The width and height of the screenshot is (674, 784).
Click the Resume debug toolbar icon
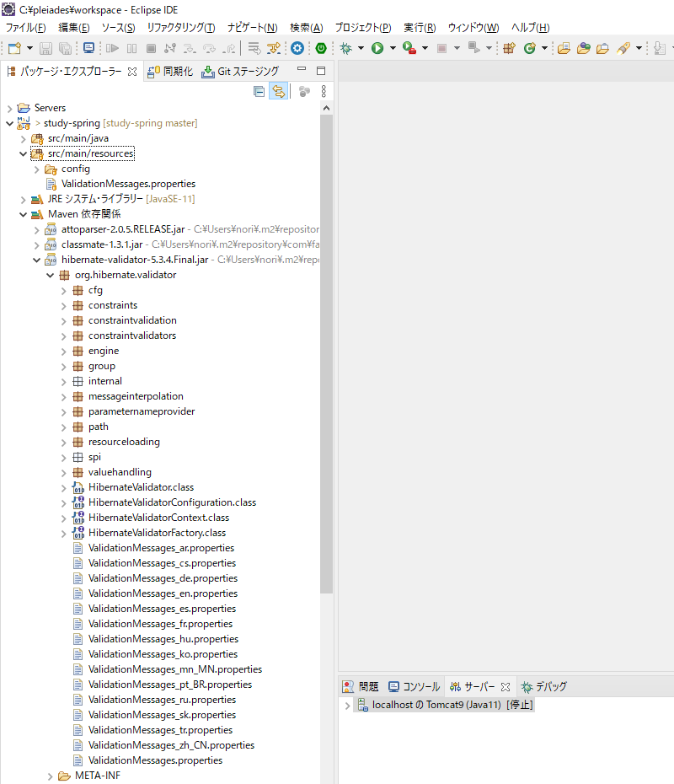pos(112,48)
